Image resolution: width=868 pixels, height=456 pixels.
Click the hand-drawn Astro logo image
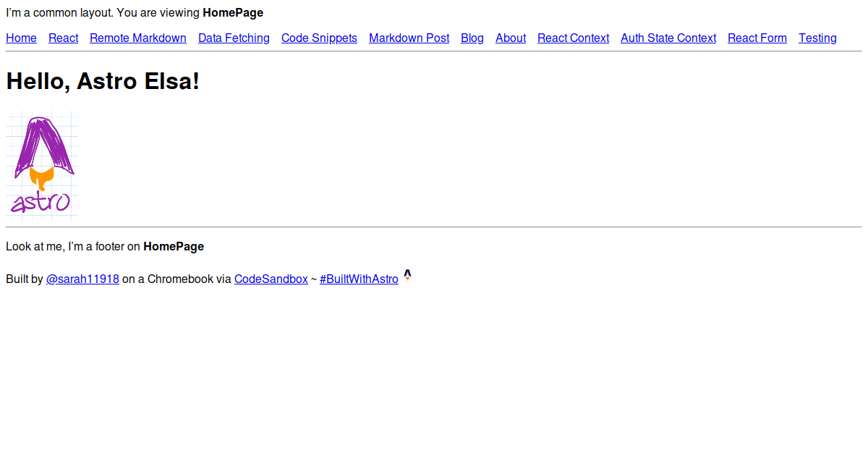[42, 165]
